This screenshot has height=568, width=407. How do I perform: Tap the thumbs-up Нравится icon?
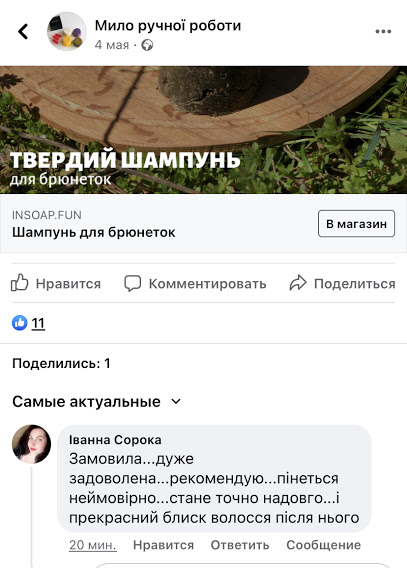[x=19, y=283]
